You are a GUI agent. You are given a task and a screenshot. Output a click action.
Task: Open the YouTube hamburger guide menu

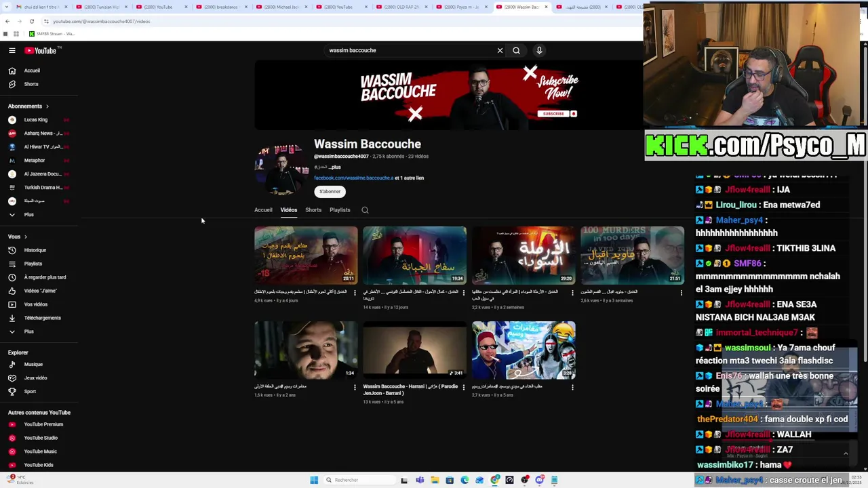(x=12, y=50)
